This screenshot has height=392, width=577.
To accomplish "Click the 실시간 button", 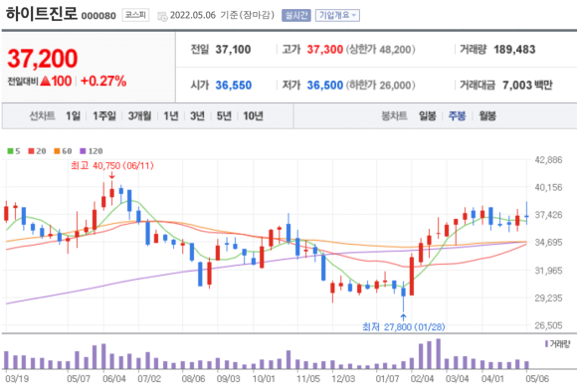I will tap(296, 16).
